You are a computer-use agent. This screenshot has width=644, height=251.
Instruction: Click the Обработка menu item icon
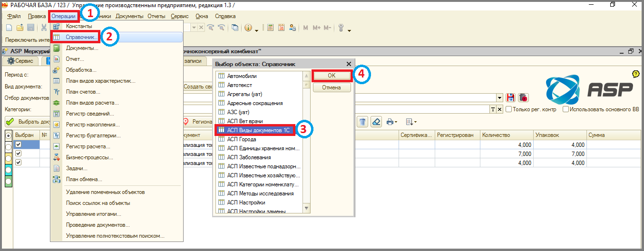coord(56,70)
